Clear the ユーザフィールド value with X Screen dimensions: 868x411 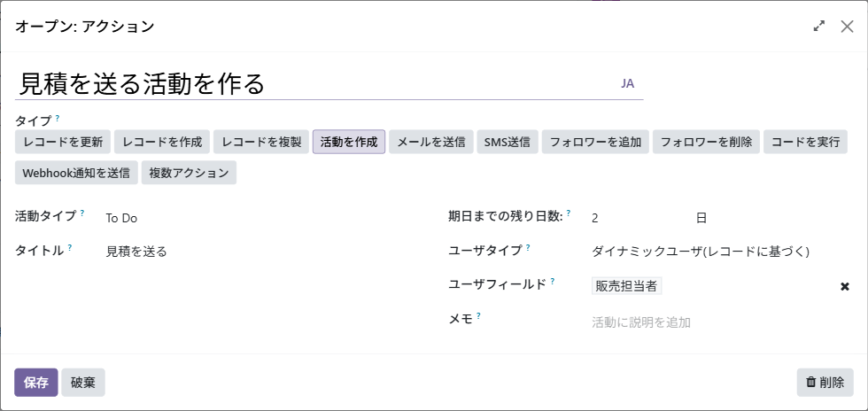tap(845, 286)
